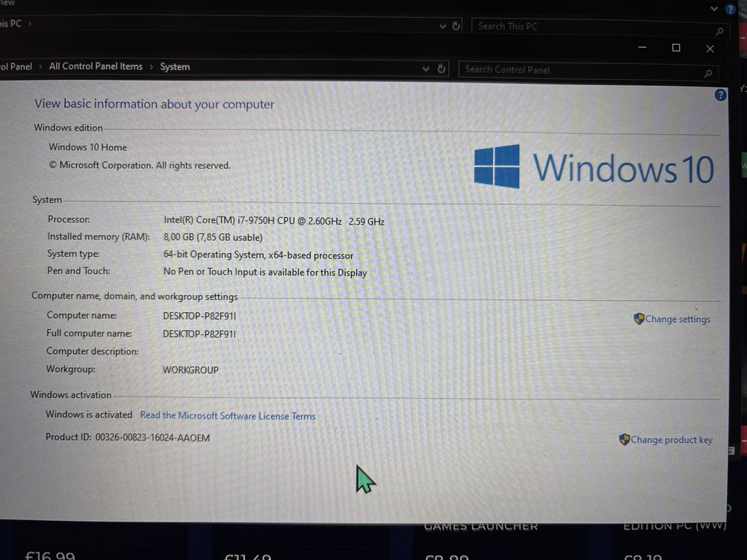Click the System window help question mark icon
Screen dimensions: 747x560
pos(720,95)
